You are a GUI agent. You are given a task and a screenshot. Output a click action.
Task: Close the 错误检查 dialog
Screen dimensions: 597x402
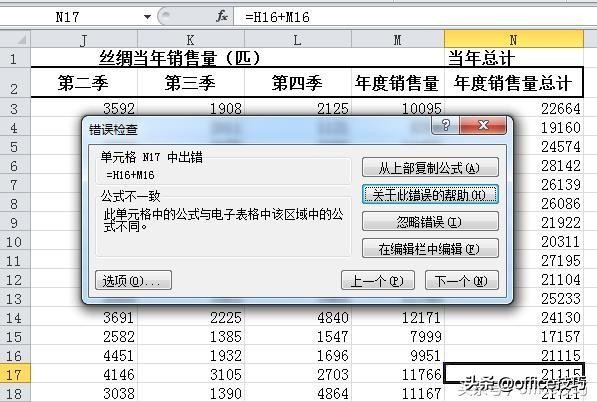pyautogui.click(x=483, y=125)
